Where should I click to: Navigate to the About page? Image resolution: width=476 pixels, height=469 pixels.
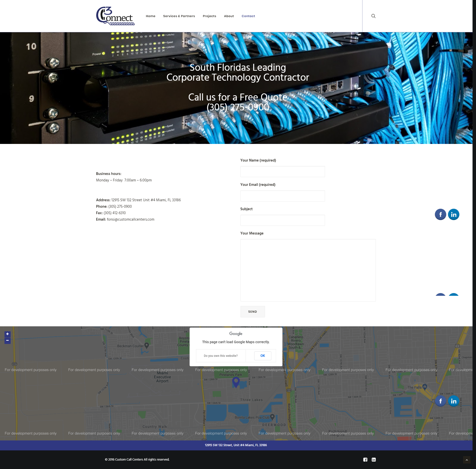tap(229, 16)
